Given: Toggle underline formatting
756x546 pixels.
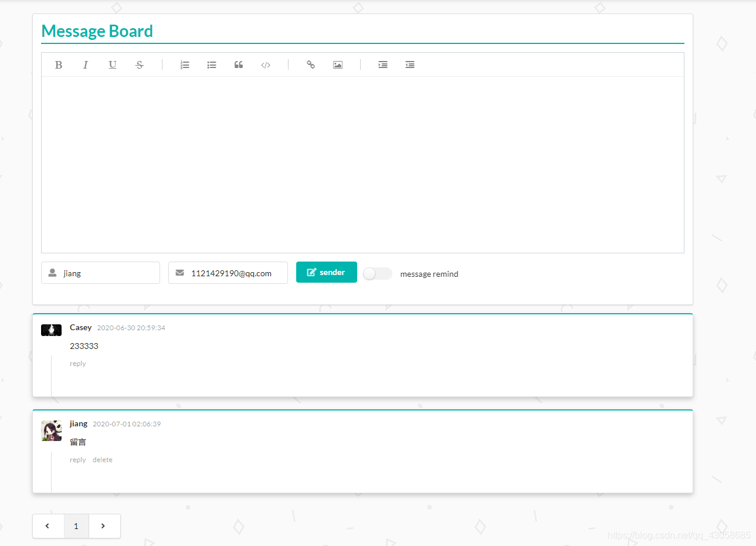Looking at the screenshot, I should click(113, 65).
